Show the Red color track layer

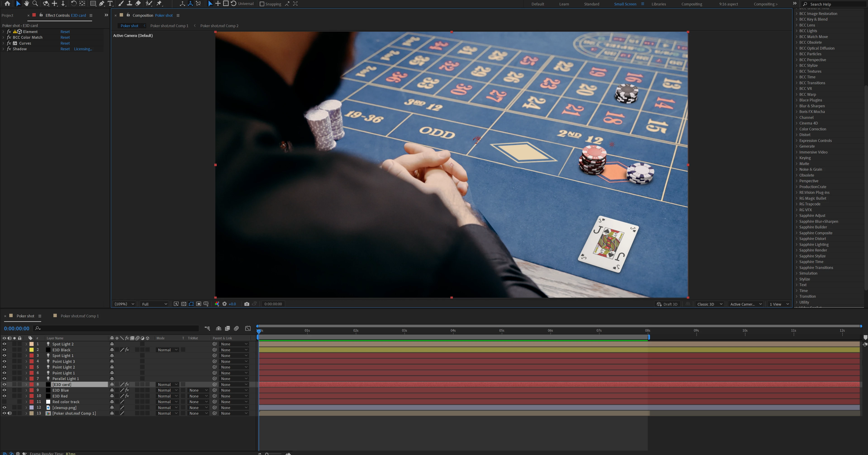coord(4,402)
